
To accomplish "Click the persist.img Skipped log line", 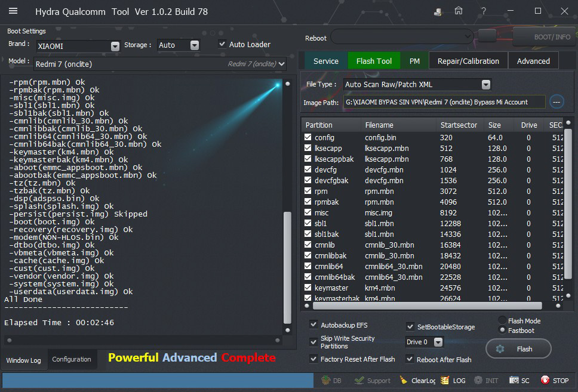I will click(x=78, y=214).
